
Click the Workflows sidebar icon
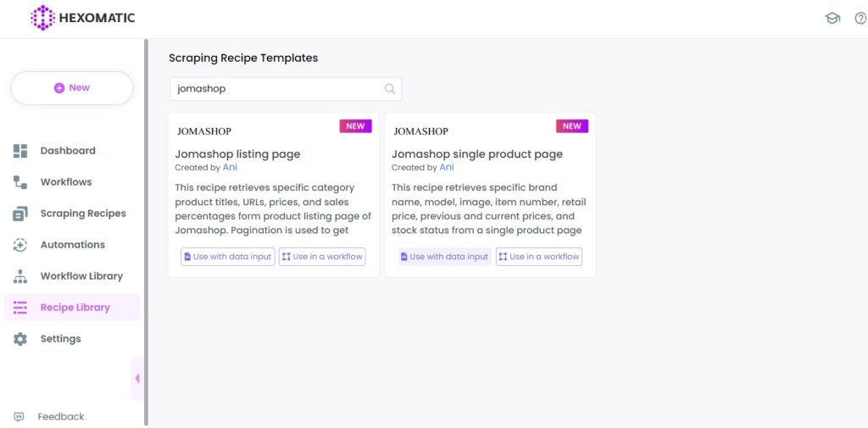(x=20, y=182)
